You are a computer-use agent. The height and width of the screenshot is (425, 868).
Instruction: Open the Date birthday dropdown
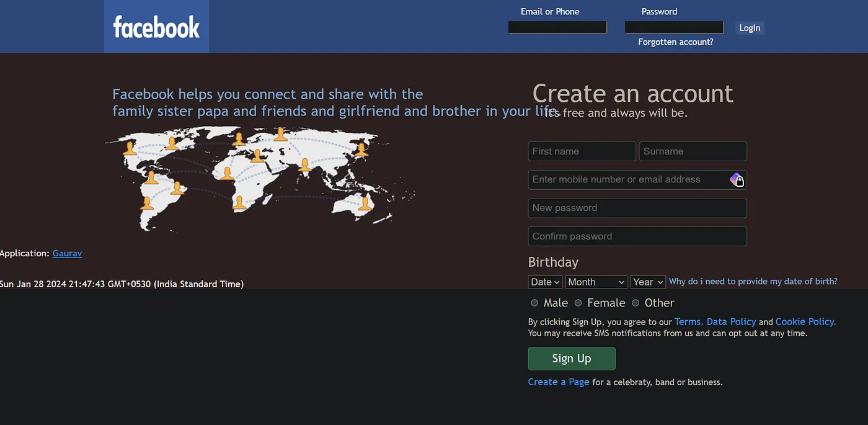[545, 282]
